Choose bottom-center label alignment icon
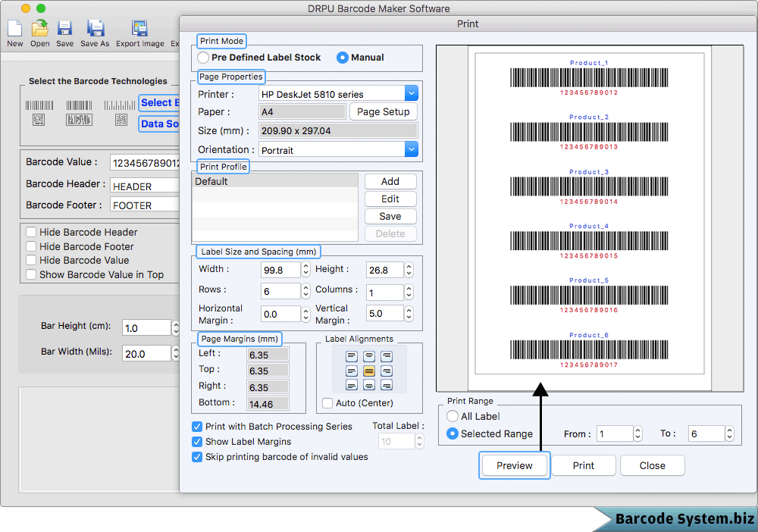The image size is (758, 532). [369, 385]
